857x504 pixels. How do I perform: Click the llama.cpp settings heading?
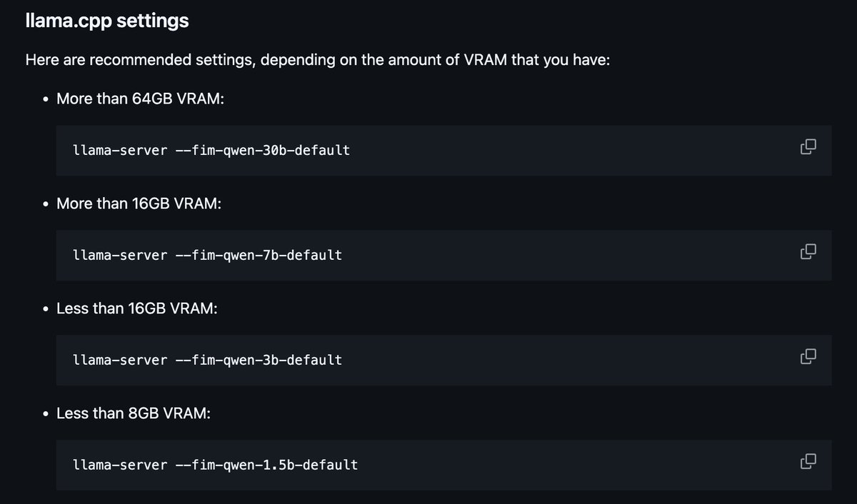[x=106, y=21]
